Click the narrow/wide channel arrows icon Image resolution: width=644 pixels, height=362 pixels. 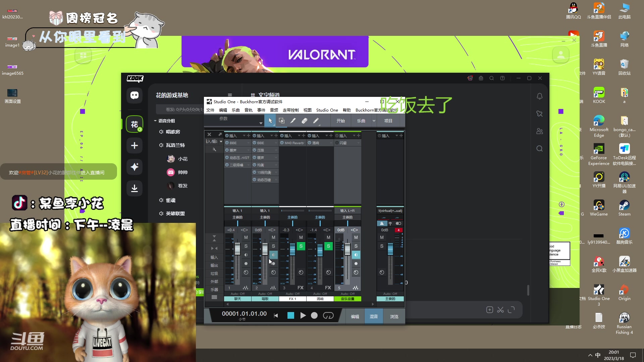point(214,248)
